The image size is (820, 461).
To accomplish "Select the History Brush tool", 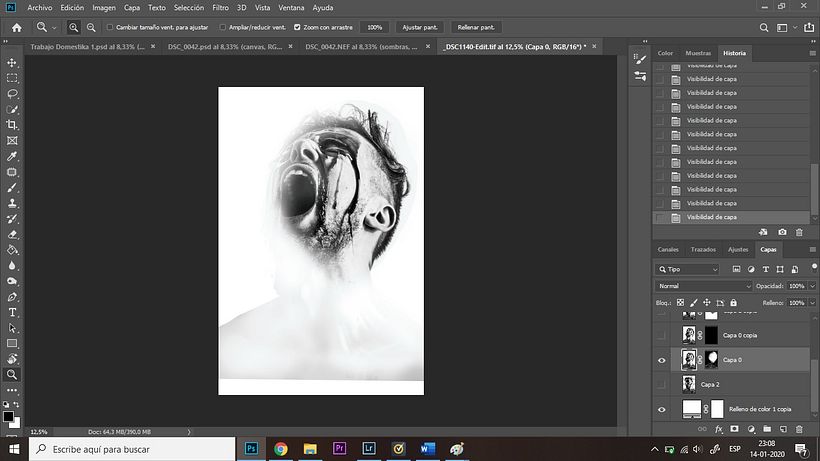I will (x=12, y=219).
